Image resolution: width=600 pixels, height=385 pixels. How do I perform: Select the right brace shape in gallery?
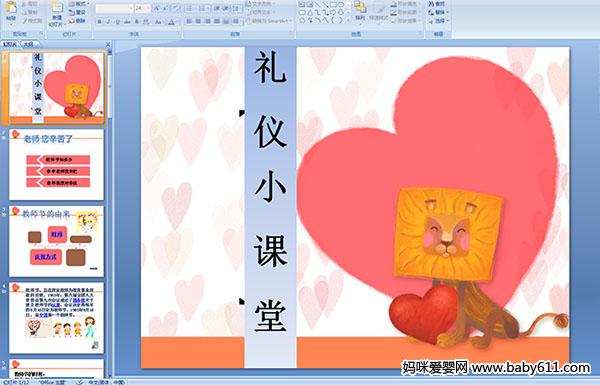tap(341, 20)
